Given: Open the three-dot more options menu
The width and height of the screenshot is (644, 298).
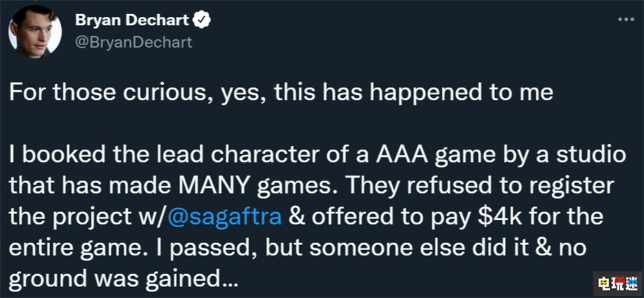Looking at the screenshot, I should pyautogui.click(x=626, y=19).
